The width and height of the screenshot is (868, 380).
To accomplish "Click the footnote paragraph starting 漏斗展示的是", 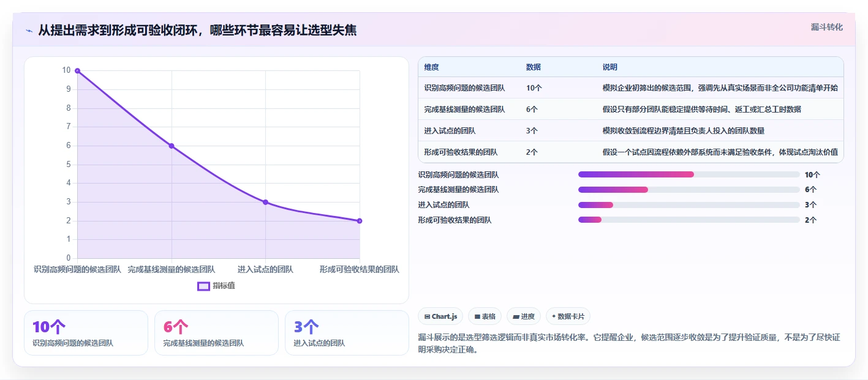I will point(630,343).
